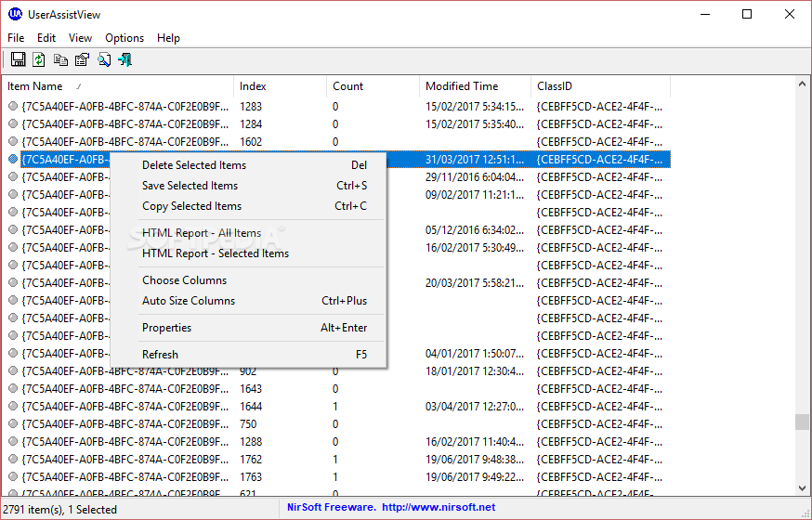Open the Edit menu
Screen dimensions: 812x520
point(46,38)
